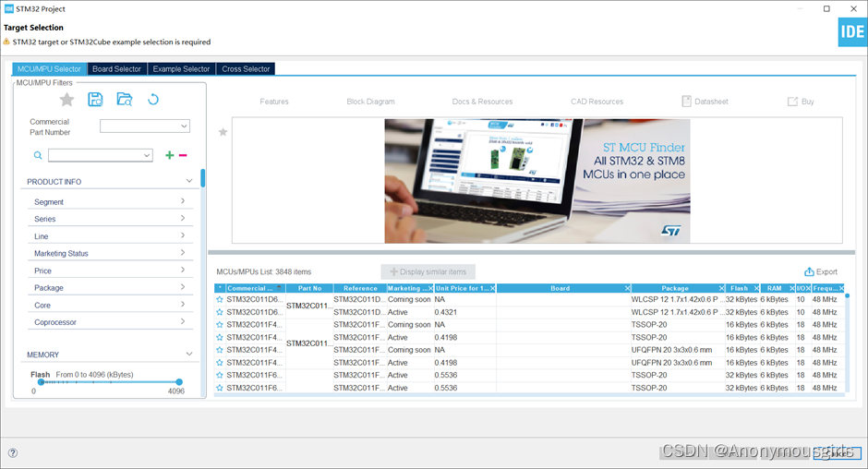Expand the Package filter

[x=183, y=287]
